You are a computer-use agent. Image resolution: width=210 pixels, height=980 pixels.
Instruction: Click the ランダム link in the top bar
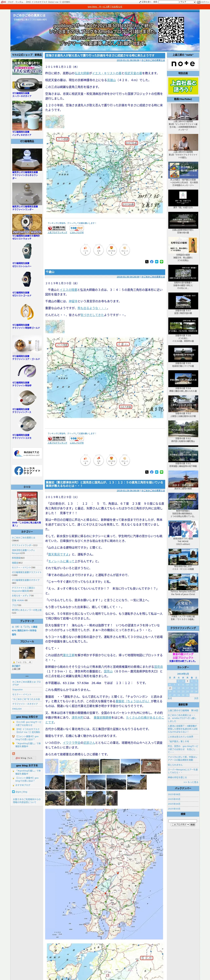click(19, 2)
